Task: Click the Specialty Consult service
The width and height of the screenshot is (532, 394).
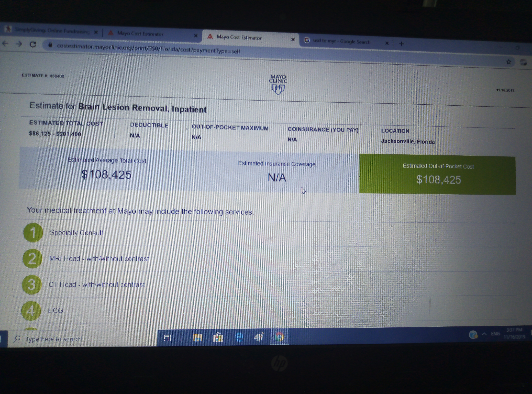Action: [x=76, y=233]
